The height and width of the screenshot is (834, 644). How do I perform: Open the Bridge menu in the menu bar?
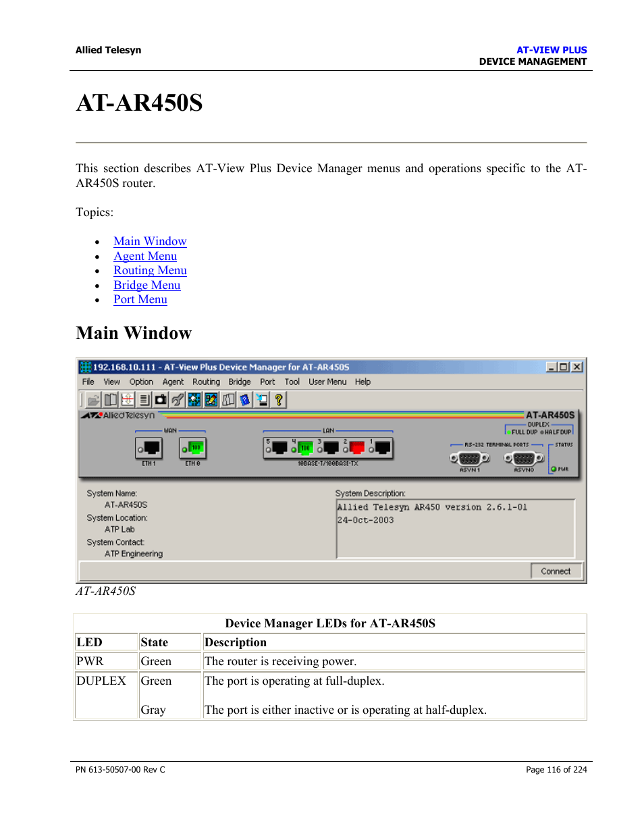pyautogui.click(x=240, y=382)
